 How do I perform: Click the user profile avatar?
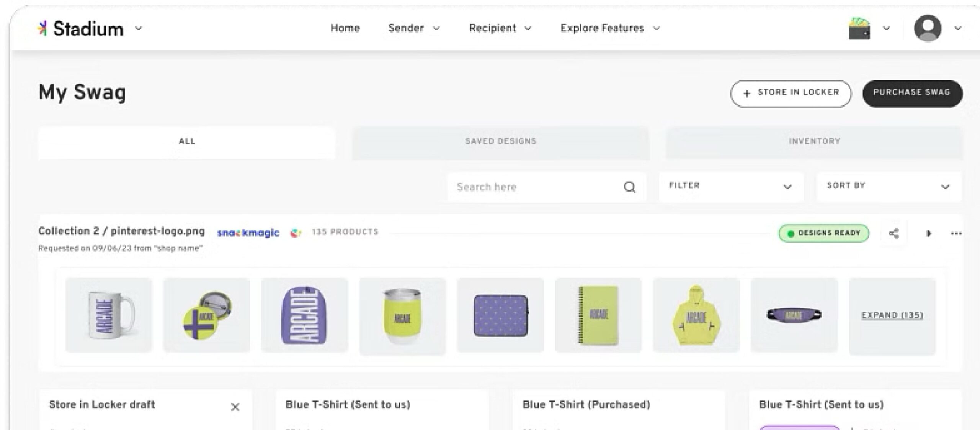[x=928, y=28]
